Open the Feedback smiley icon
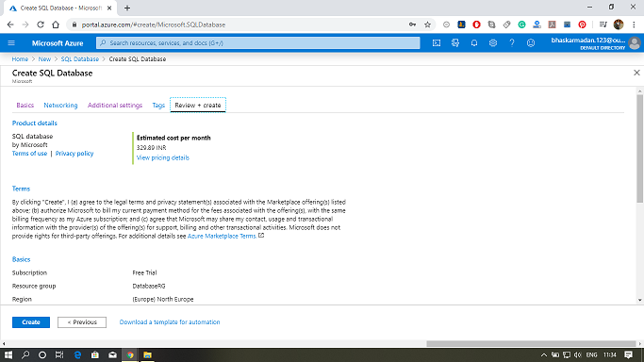The image size is (644, 362). pyautogui.click(x=531, y=43)
